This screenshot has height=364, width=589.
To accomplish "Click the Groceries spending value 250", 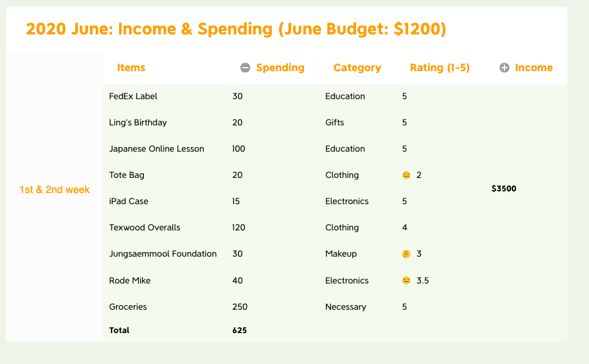I will (x=239, y=307).
